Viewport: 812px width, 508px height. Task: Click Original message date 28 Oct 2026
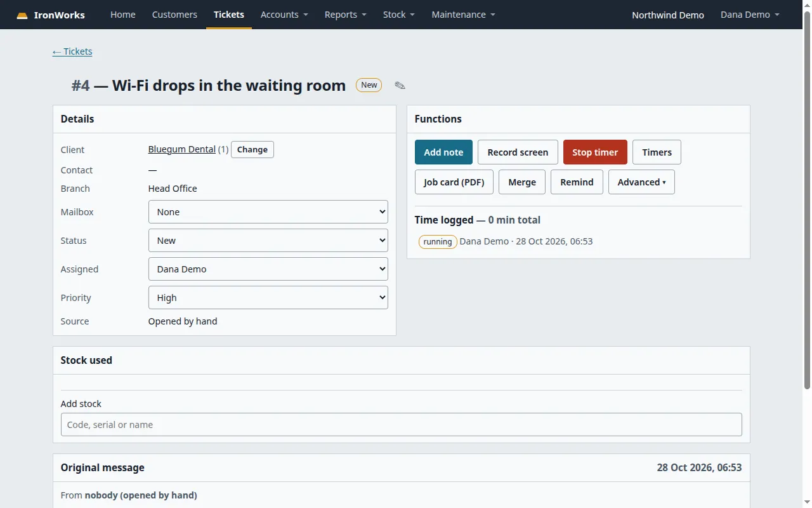point(699,467)
